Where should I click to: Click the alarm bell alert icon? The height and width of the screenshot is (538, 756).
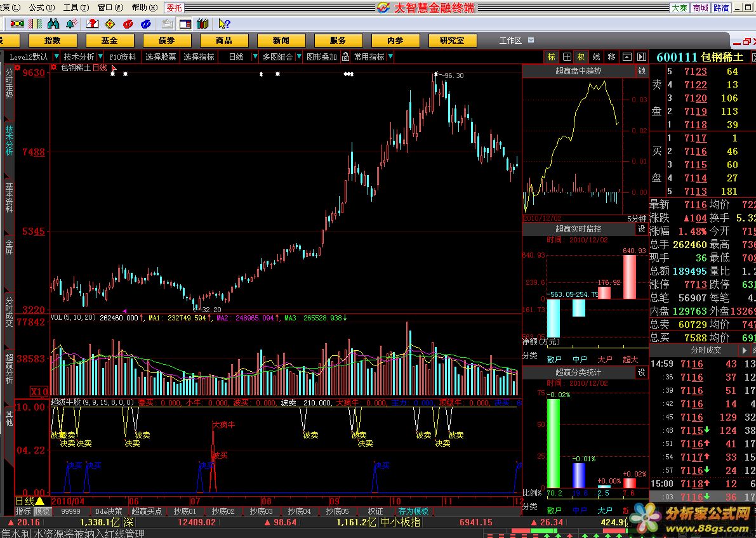click(71, 23)
